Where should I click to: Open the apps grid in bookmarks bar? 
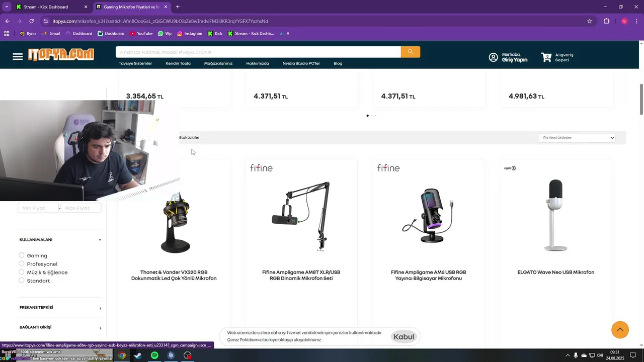(7, 34)
